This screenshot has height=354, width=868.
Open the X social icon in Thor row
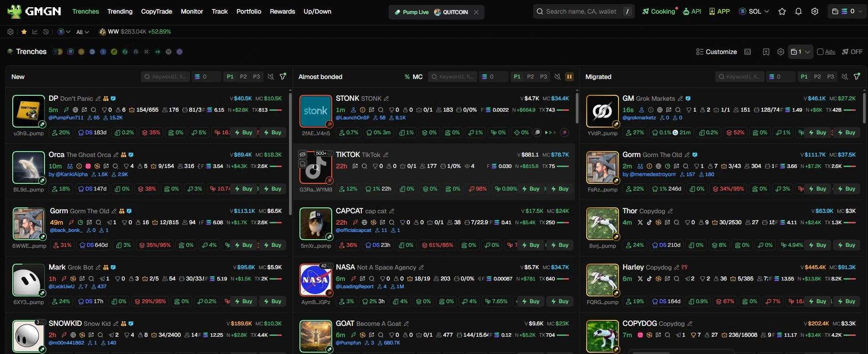[x=640, y=222]
